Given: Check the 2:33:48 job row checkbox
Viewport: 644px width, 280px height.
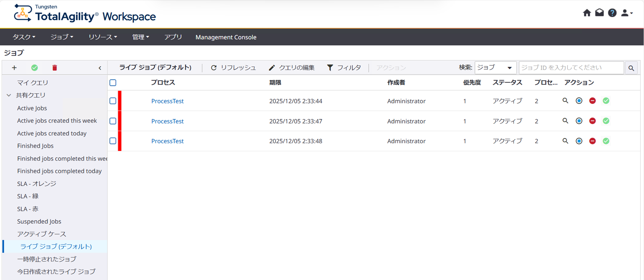Looking at the screenshot, I should coord(113,141).
